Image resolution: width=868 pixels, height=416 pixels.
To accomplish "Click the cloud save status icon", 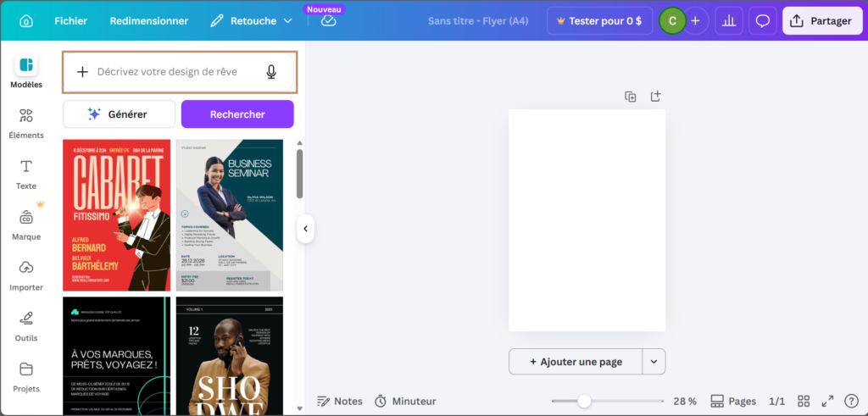I will (328, 21).
